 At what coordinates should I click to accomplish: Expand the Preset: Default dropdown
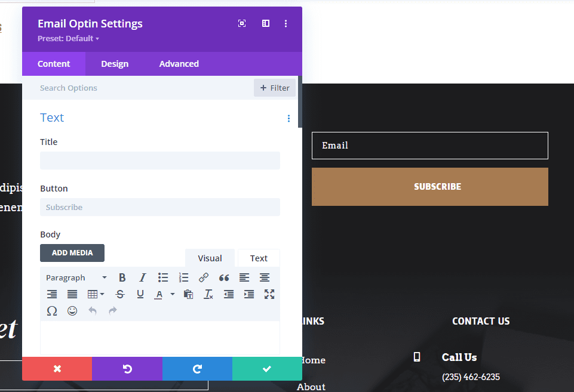tap(68, 38)
